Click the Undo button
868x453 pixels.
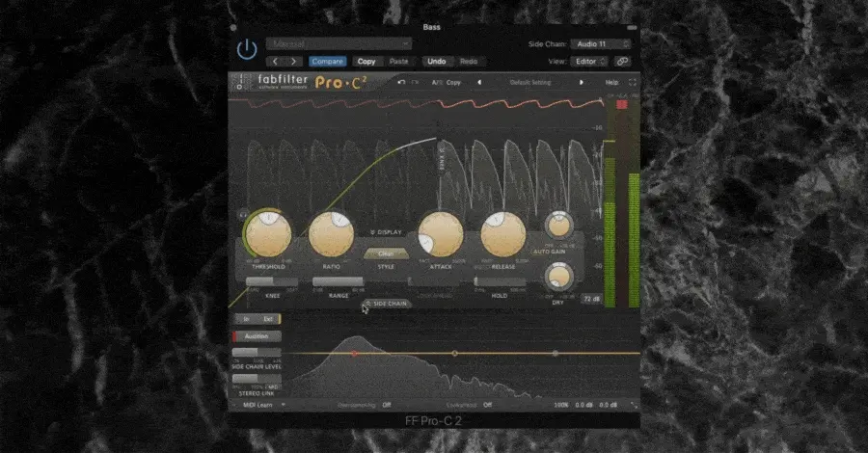click(x=436, y=62)
